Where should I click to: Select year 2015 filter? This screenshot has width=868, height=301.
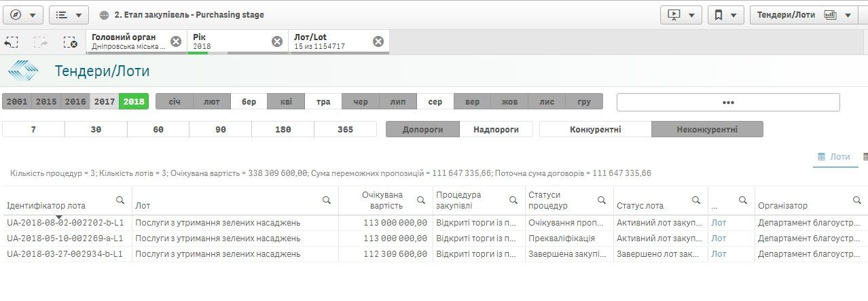tap(46, 101)
